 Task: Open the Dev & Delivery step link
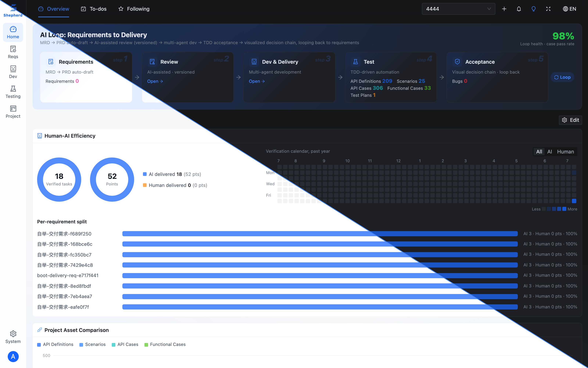257,81
